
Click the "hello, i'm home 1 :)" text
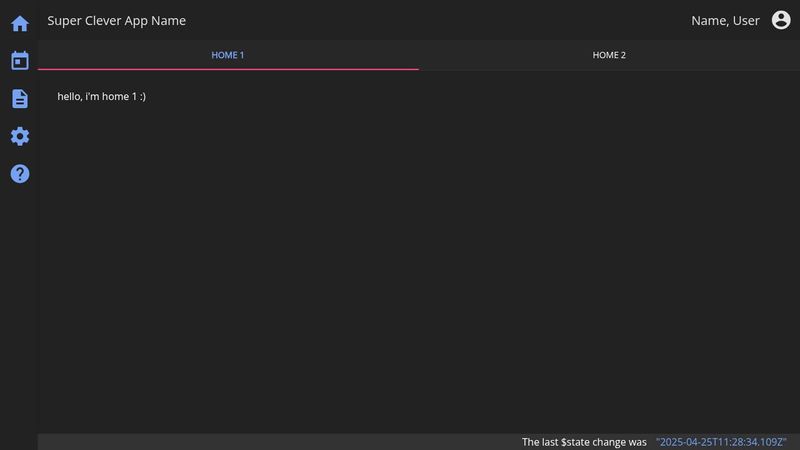[102, 96]
